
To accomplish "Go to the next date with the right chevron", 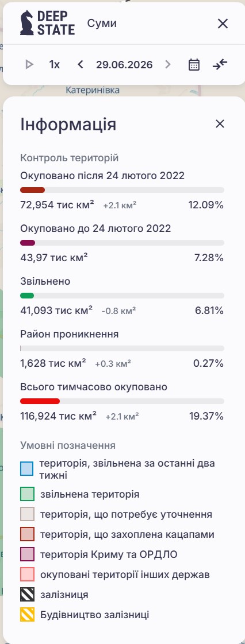I will point(167,64).
